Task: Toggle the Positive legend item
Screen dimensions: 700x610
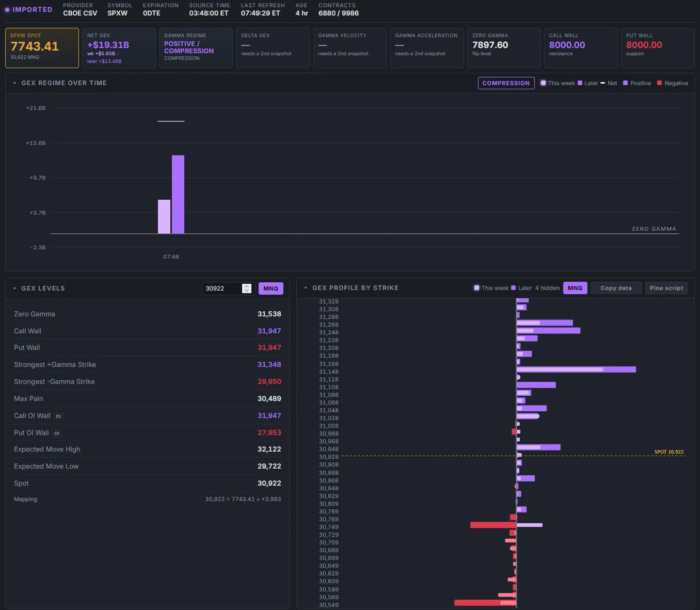Action: tap(637, 83)
